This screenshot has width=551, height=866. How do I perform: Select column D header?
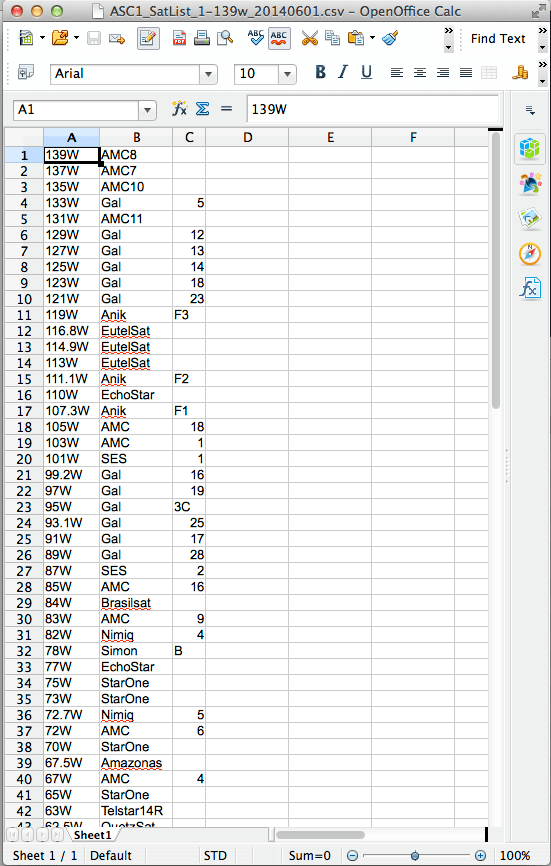click(x=247, y=138)
